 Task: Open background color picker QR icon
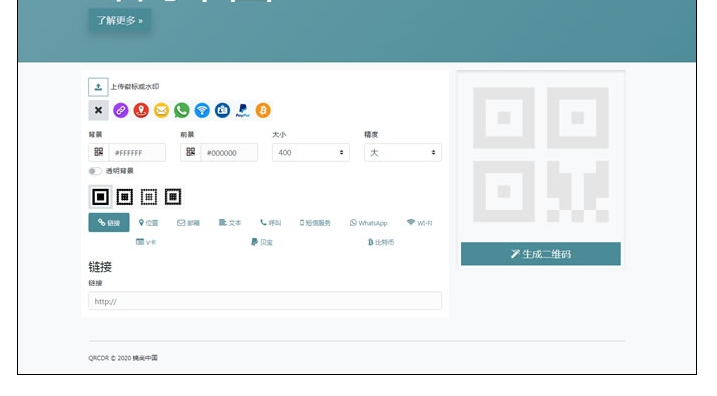99,152
